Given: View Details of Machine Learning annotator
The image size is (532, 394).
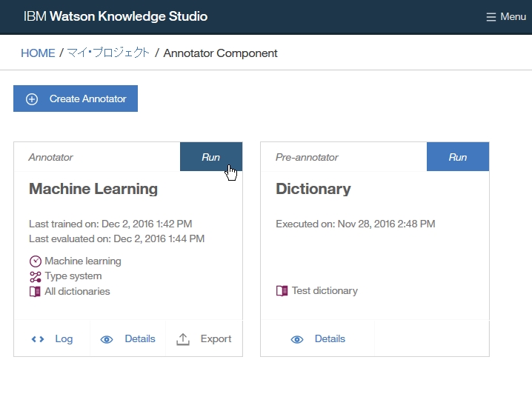Looking at the screenshot, I should (x=140, y=339).
